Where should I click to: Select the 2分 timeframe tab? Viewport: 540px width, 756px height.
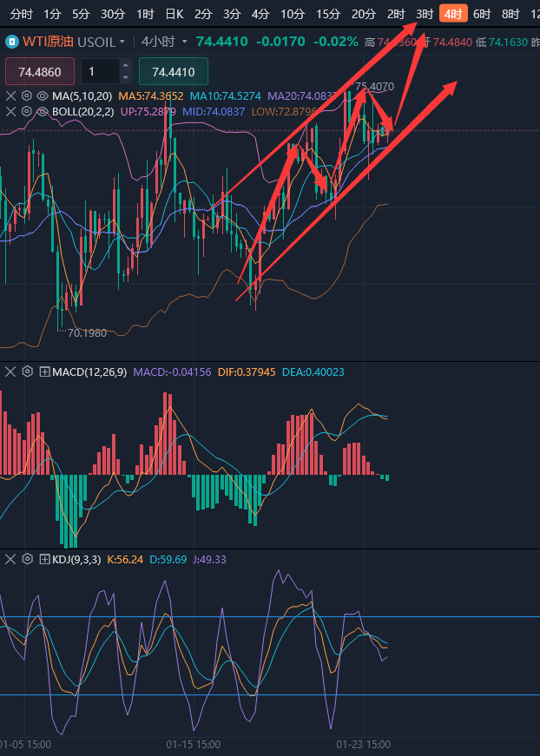pos(203,15)
